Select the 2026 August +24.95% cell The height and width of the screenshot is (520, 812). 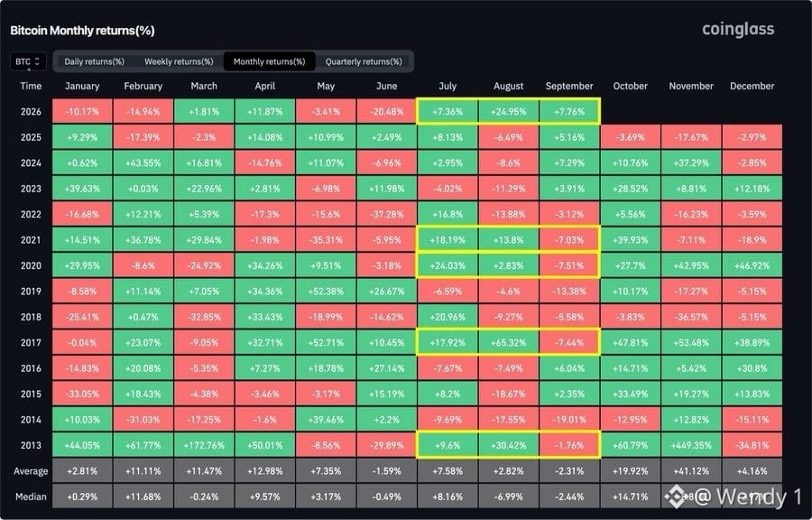pyautogui.click(x=509, y=111)
